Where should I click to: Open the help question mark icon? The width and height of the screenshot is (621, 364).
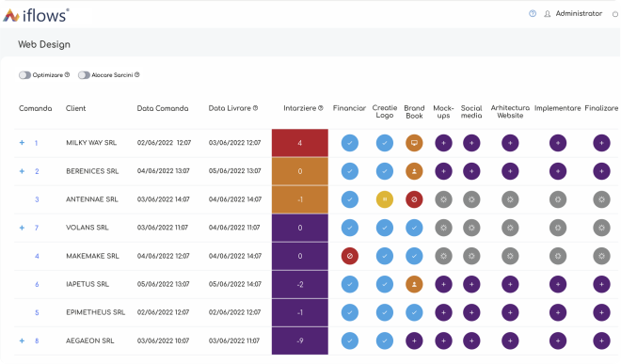coord(533,14)
